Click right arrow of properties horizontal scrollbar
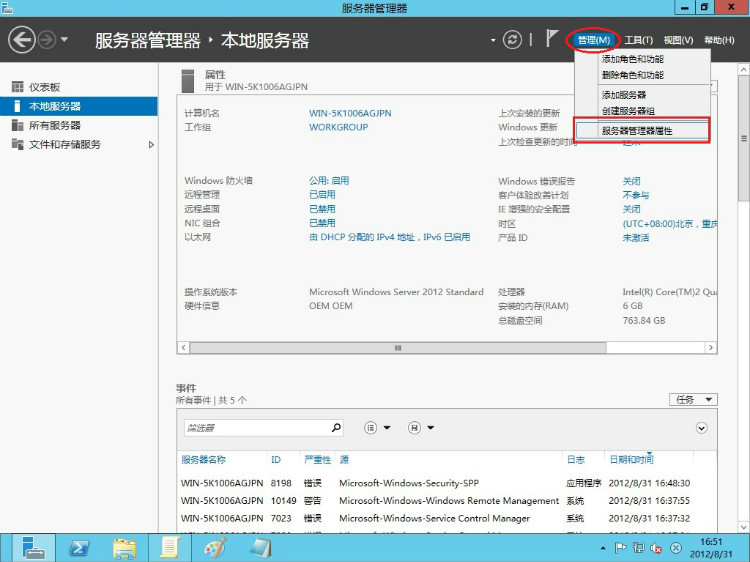750x562 pixels. pyautogui.click(x=711, y=348)
